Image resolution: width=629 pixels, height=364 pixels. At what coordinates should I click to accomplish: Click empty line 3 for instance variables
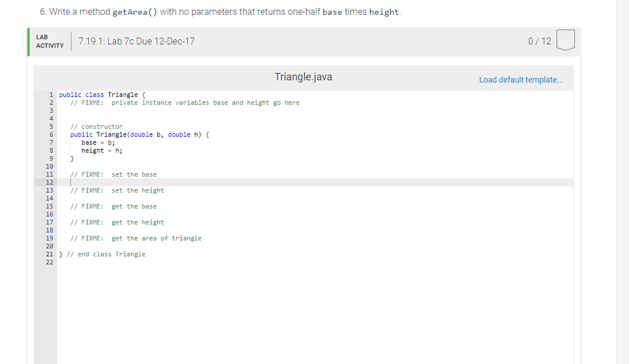(315, 110)
